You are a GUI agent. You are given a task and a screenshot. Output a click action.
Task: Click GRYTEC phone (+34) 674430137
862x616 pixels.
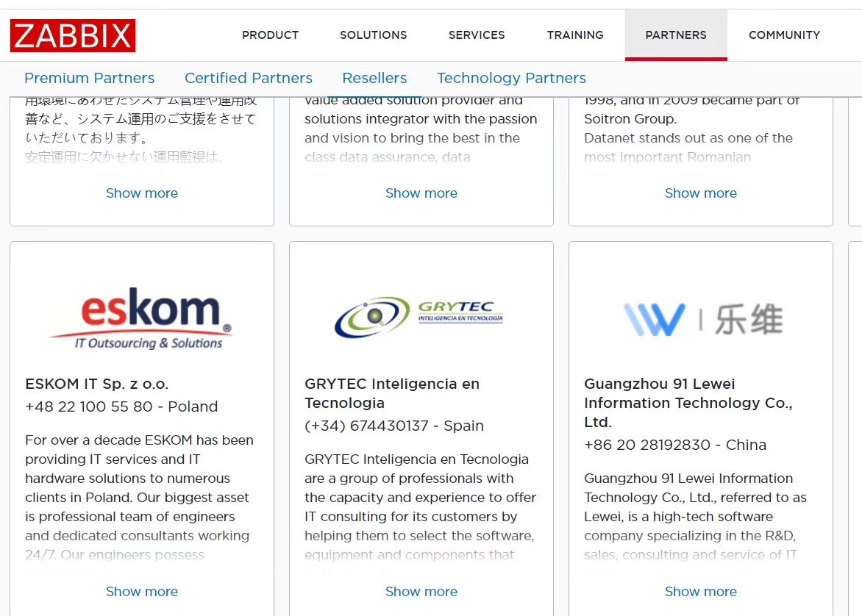tap(366, 426)
